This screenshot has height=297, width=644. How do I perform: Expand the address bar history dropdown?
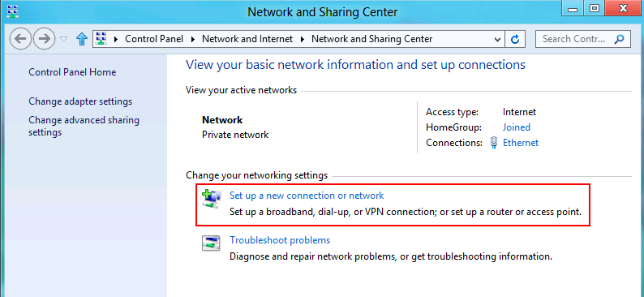(498, 40)
